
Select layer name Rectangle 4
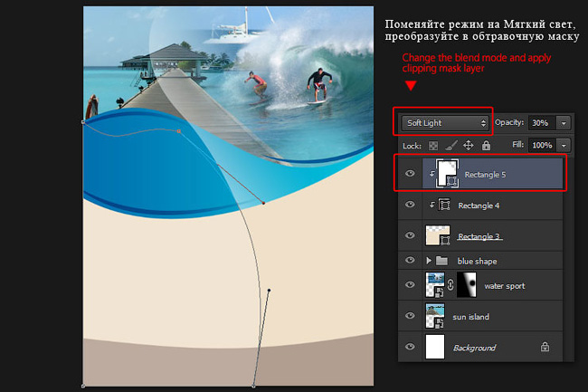[479, 206]
